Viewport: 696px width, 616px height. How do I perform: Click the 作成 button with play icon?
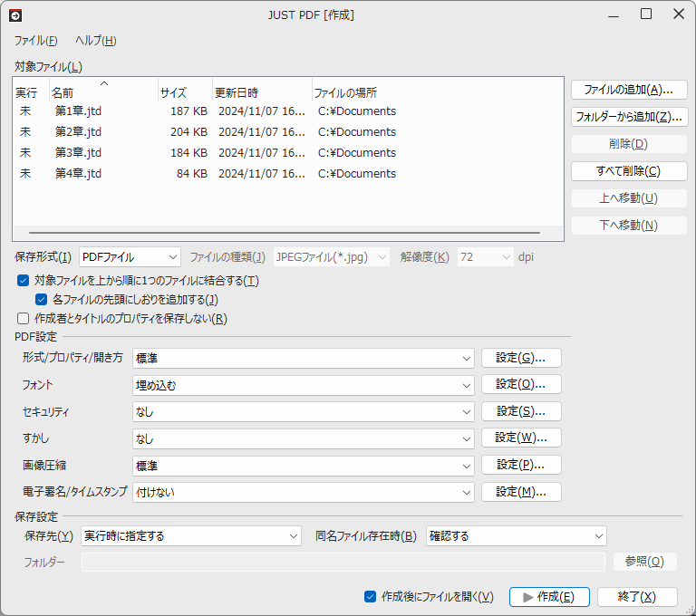549,596
